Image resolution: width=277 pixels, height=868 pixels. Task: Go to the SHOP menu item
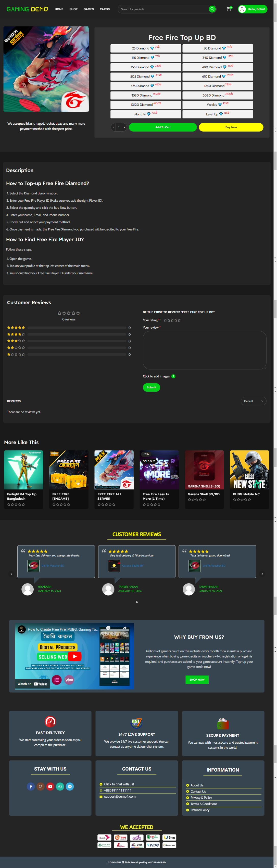[x=73, y=9]
